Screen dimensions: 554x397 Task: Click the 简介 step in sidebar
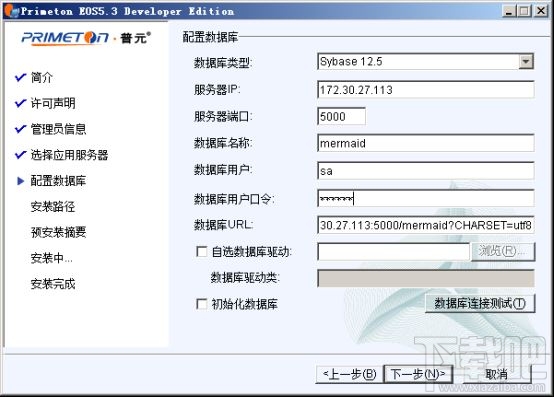click(42, 77)
